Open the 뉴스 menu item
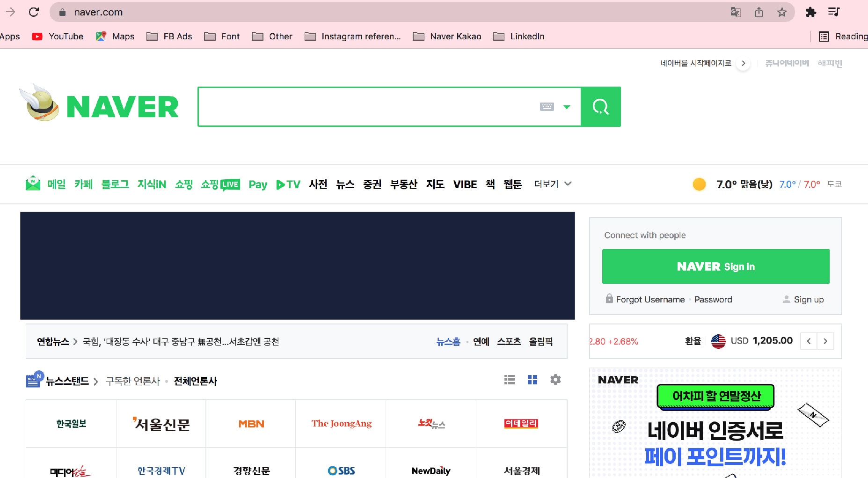868x478 pixels. [x=345, y=184]
